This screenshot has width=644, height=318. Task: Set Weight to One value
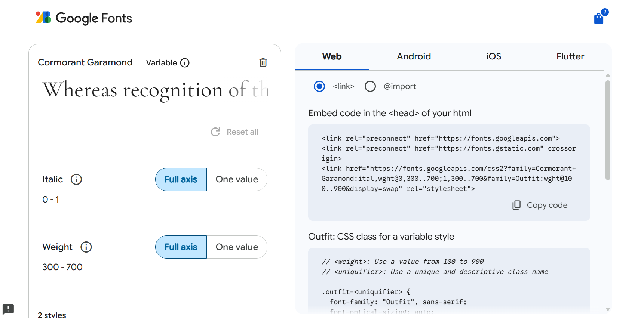(237, 247)
